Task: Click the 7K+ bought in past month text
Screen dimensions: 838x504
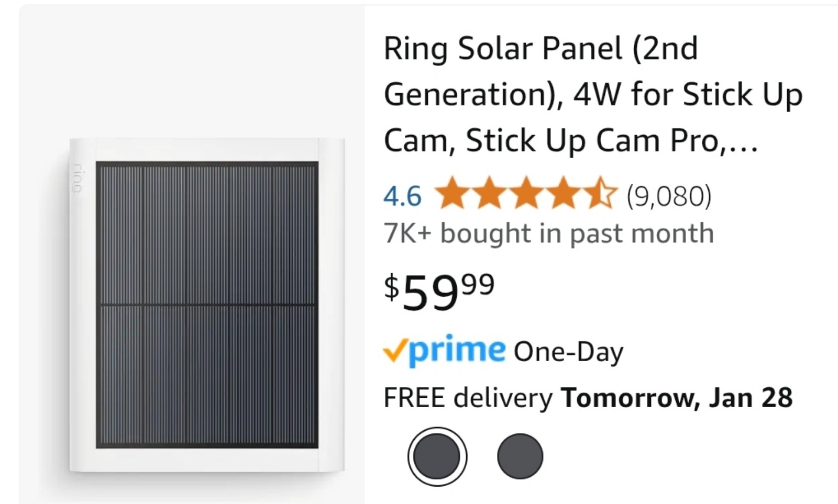Action: [549, 233]
